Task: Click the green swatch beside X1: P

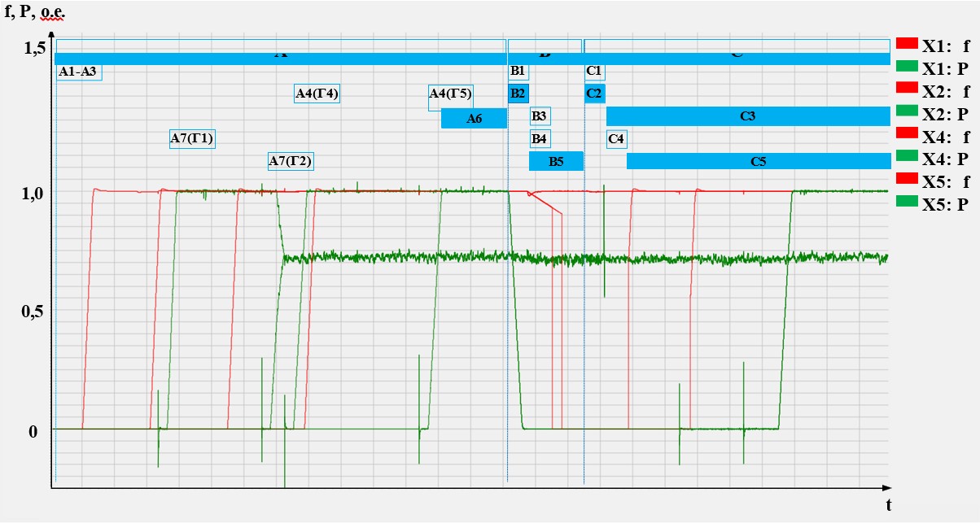Action: coord(907,65)
